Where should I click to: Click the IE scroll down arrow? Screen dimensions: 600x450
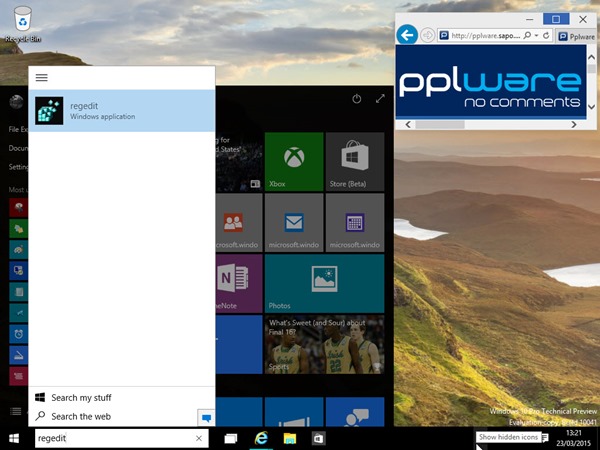[591, 107]
